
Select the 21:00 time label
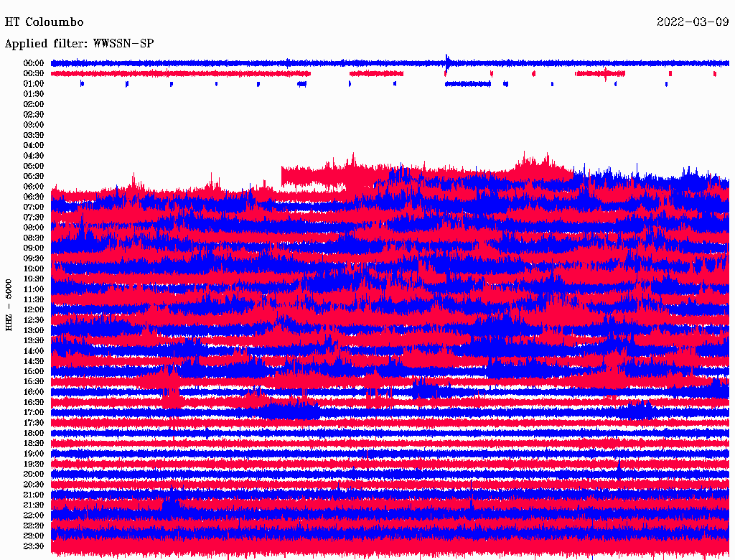pyautogui.click(x=34, y=495)
